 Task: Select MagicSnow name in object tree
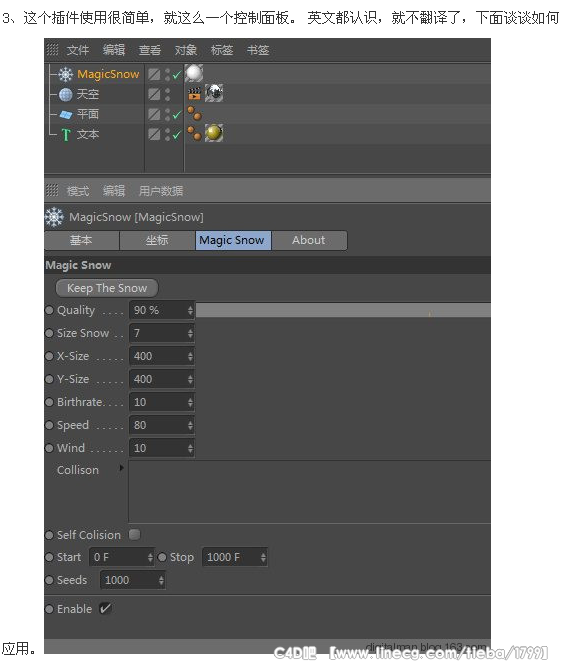click(x=108, y=74)
